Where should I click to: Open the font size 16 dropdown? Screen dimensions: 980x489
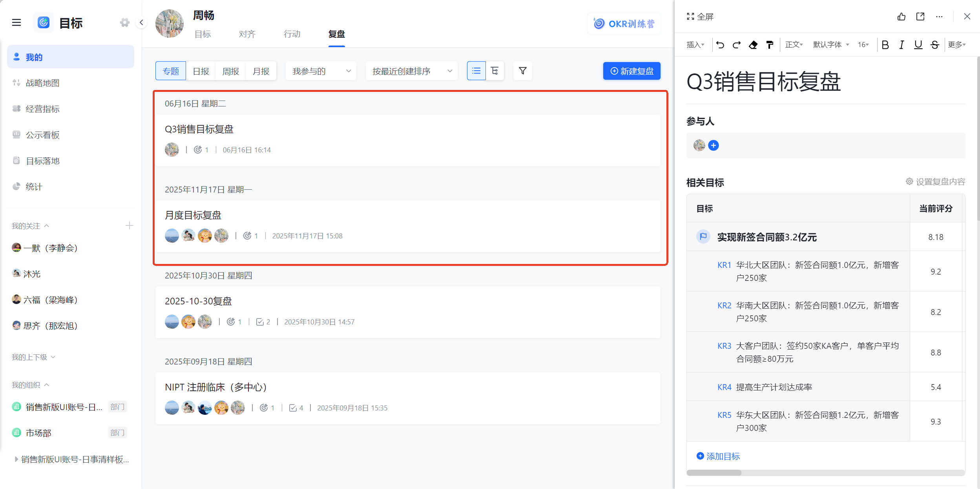[863, 45]
